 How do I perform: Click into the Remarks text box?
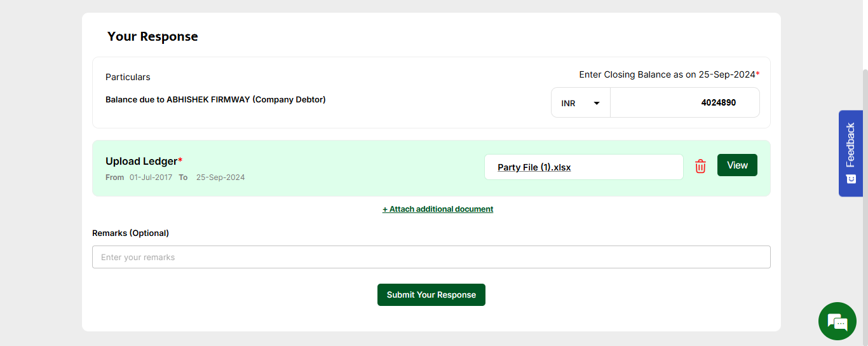431,257
